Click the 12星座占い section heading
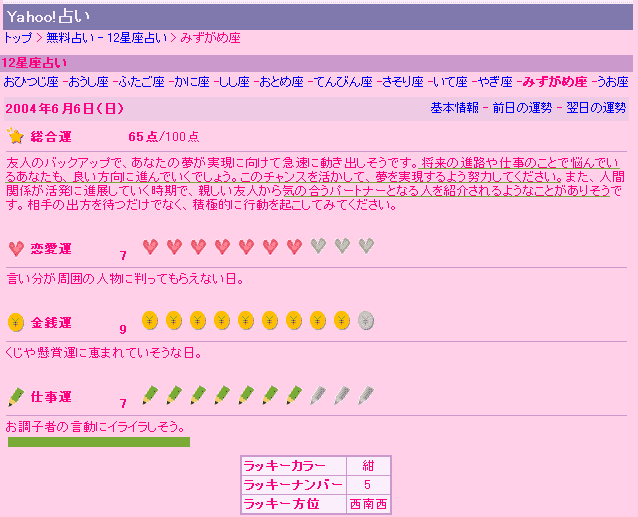This screenshot has height=517, width=638. [x=34, y=63]
